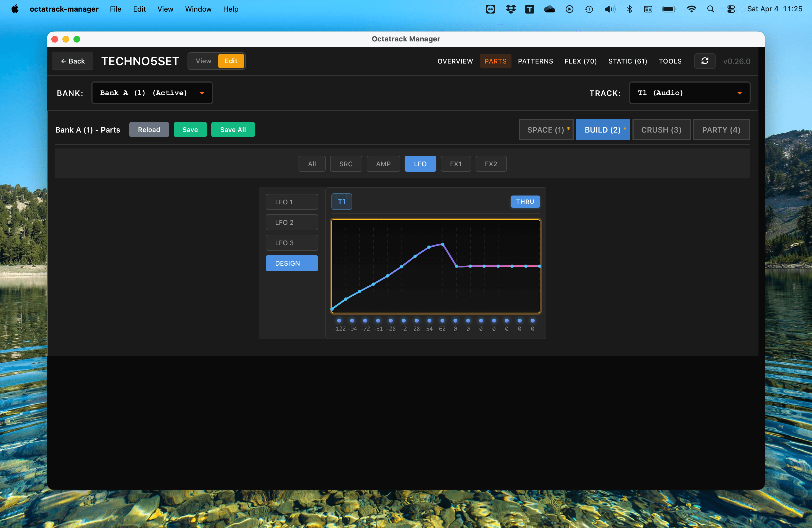Viewport: 812px width, 528px height.
Task: Open Spotlight search in menu bar
Action: (x=710, y=9)
